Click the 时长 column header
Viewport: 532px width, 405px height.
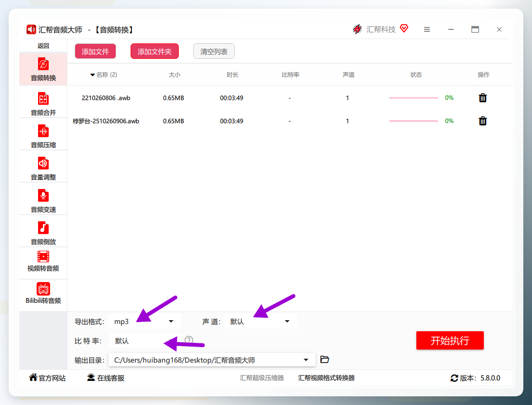coord(232,75)
